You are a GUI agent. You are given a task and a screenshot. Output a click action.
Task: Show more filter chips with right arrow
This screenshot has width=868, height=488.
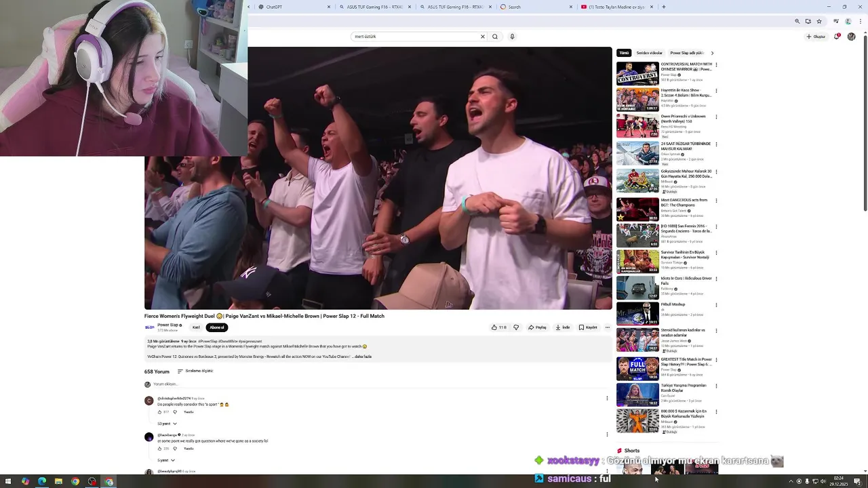712,53
